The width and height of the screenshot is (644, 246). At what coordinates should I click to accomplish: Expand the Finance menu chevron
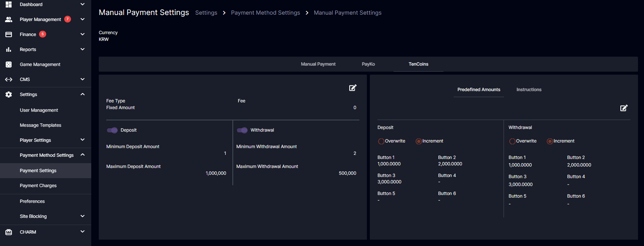(x=83, y=34)
